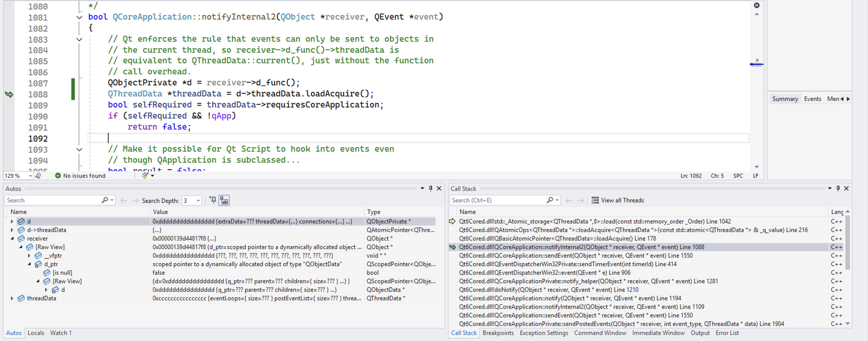Click View all Threads icon in Call Stack
Screen dimensions: 868x341
[x=595, y=200]
